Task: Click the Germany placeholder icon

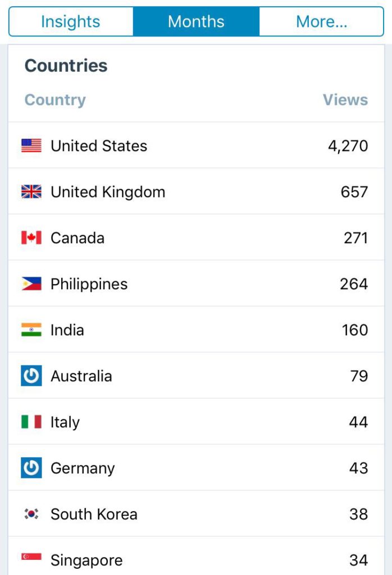Action: (31, 468)
